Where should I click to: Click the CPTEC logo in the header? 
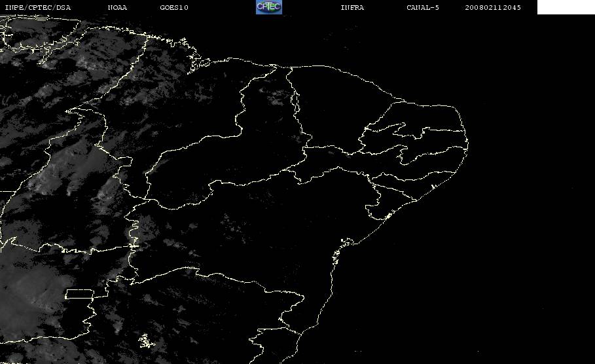(x=269, y=7)
